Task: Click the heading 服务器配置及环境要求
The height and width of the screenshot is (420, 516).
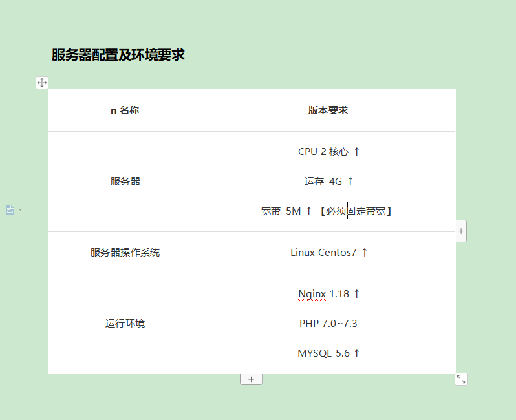Action: tap(118, 55)
